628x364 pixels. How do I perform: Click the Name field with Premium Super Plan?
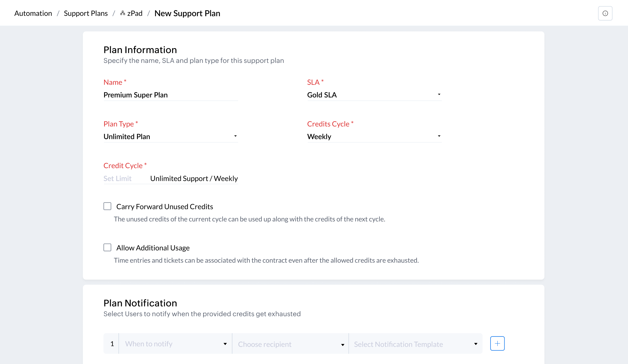[x=171, y=95]
